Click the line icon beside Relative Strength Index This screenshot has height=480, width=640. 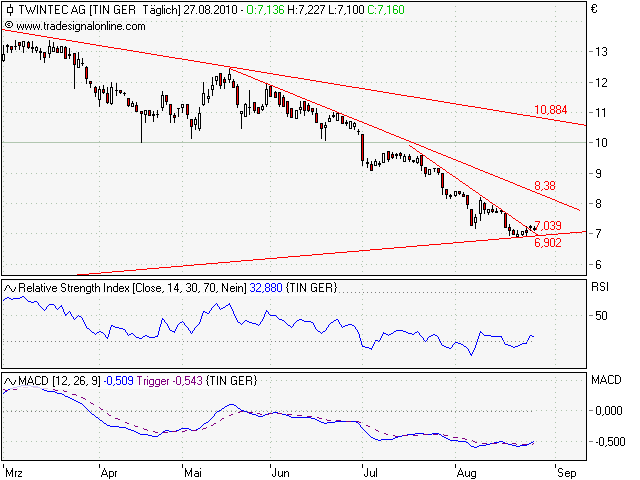pos(11,288)
